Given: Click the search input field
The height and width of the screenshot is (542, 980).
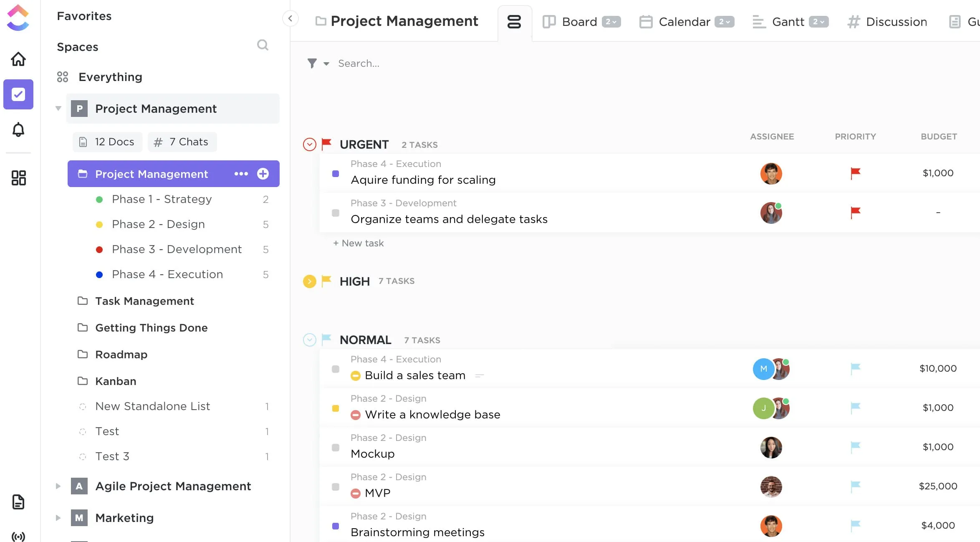Looking at the screenshot, I should (x=359, y=63).
